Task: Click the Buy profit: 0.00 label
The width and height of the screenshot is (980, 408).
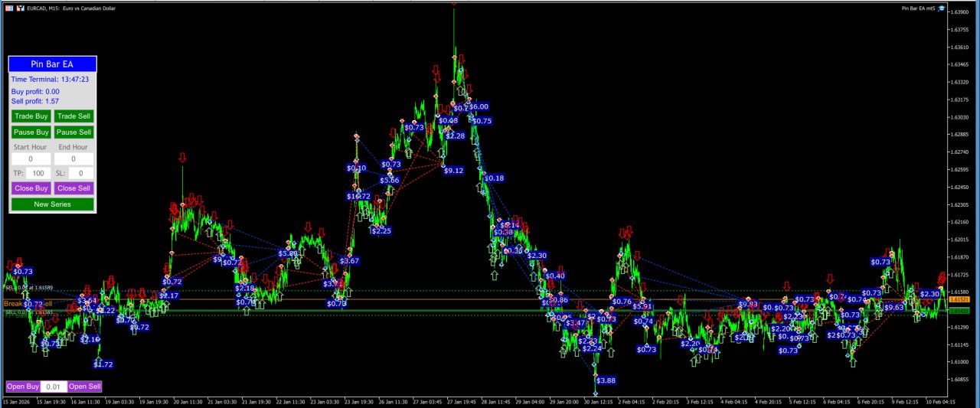Action: pos(35,92)
